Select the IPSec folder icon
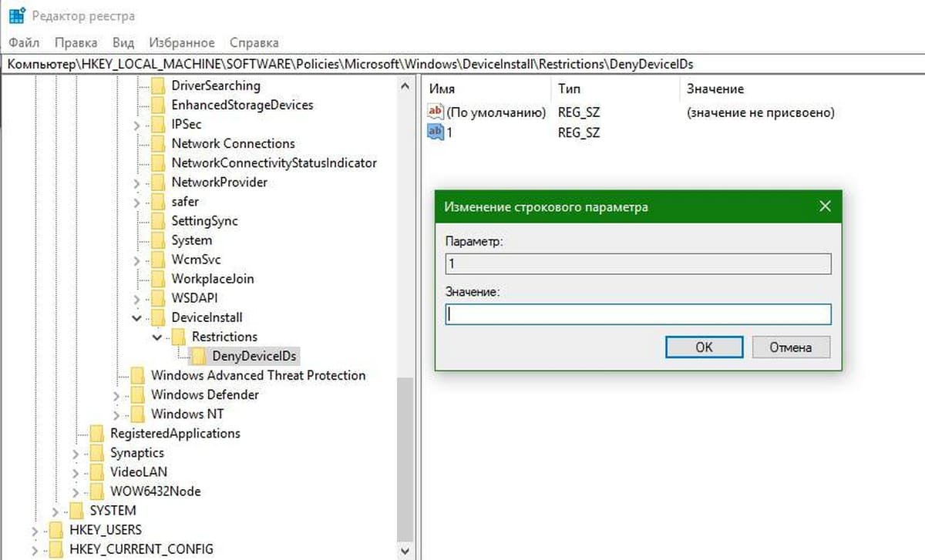925x560 pixels. 158,124
